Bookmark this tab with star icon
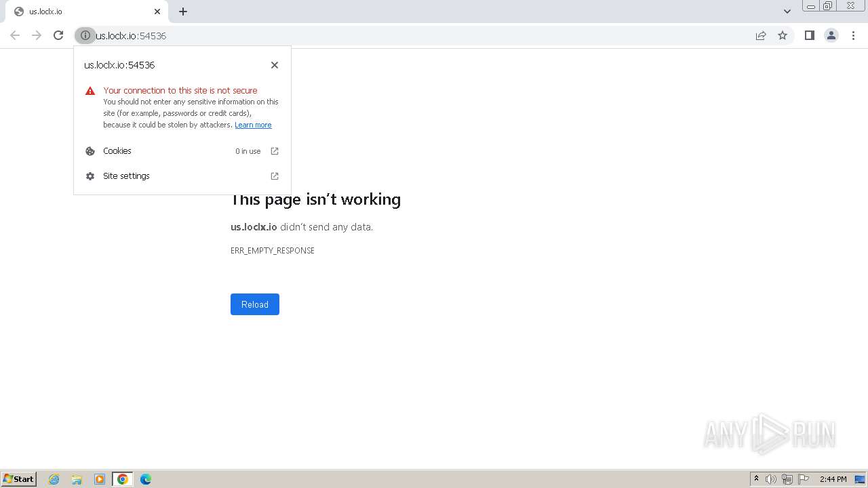Image resolution: width=868 pixels, height=488 pixels. [x=783, y=35]
